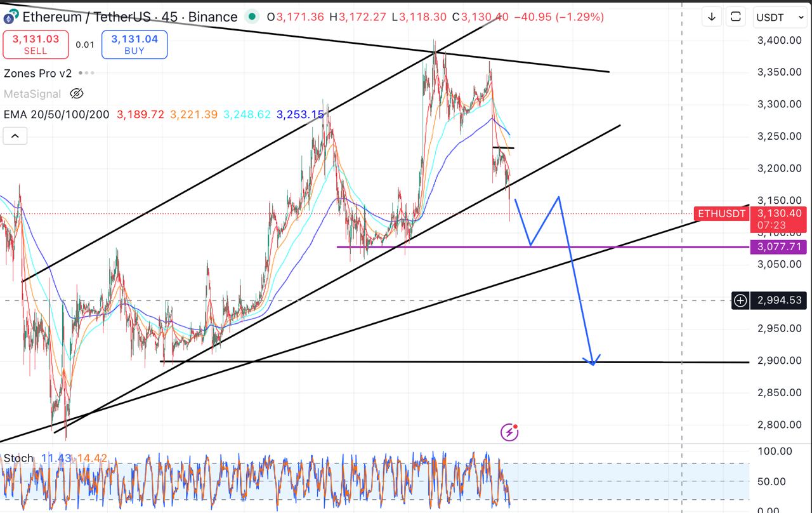Click the 2,950.00 price axis label
Screen dimensions: 812x513
(780, 328)
